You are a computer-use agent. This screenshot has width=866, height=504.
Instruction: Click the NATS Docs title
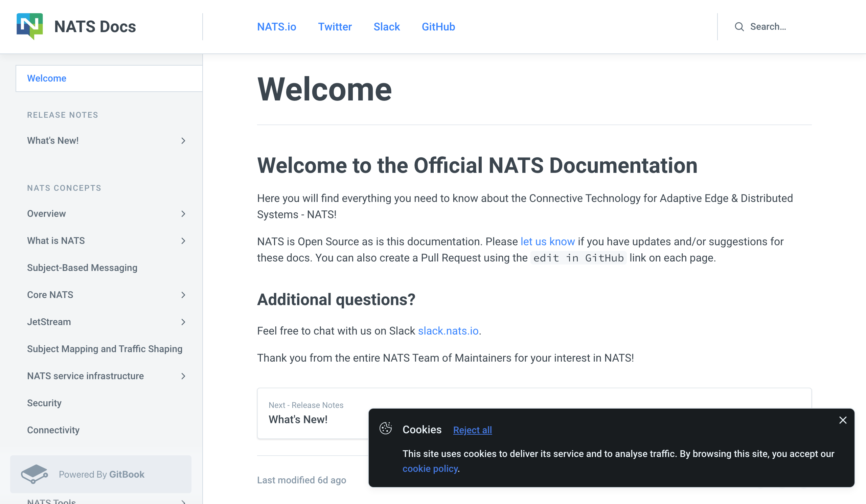click(x=95, y=27)
